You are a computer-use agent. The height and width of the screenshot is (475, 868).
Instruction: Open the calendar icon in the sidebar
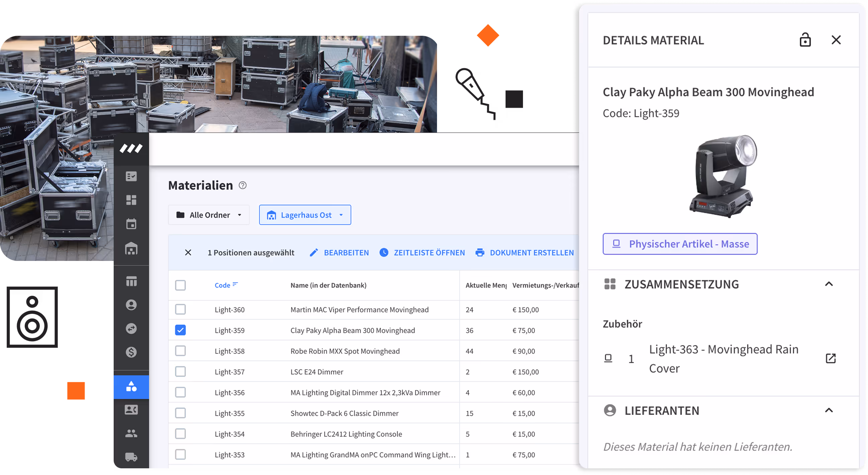coord(131,224)
